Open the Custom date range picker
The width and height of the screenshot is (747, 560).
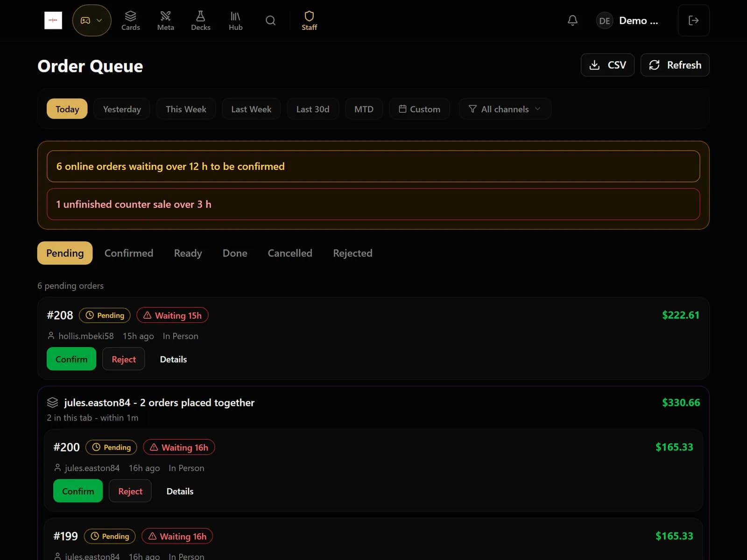pyautogui.click(x=419, y=109)
